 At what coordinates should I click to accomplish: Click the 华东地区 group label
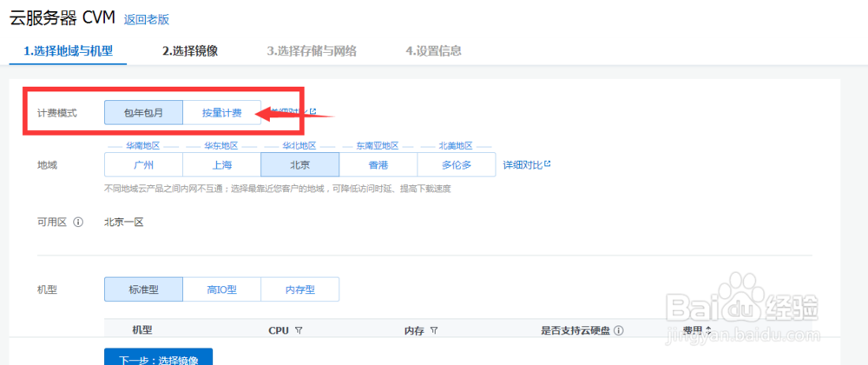pyautogui.click(x=220, y=146)
